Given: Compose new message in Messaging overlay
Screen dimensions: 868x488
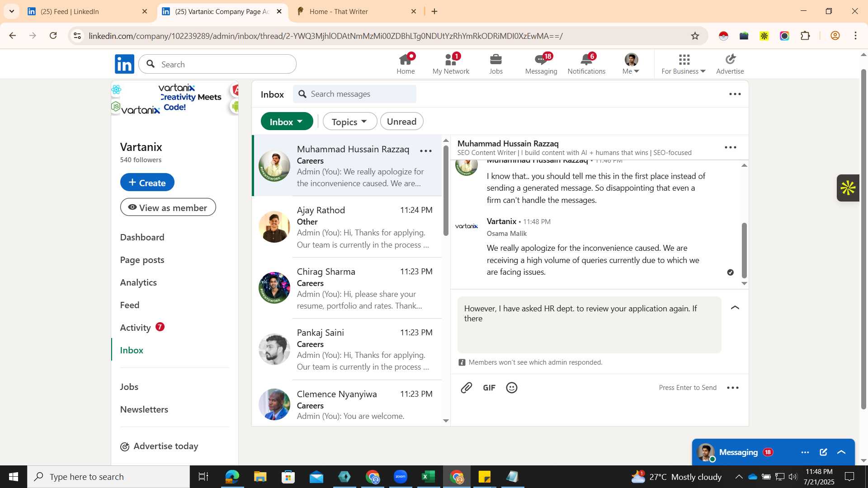Looking at the screenshot, I should 823,452.
